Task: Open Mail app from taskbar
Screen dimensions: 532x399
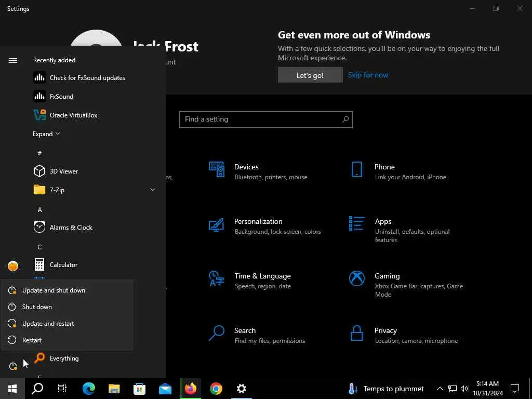Action: (x=165, y=389)
